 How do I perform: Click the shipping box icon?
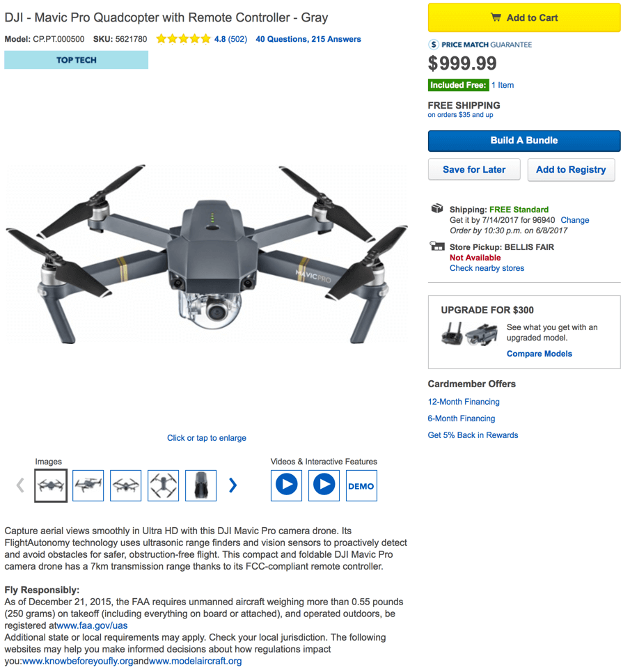pos(437,208)
